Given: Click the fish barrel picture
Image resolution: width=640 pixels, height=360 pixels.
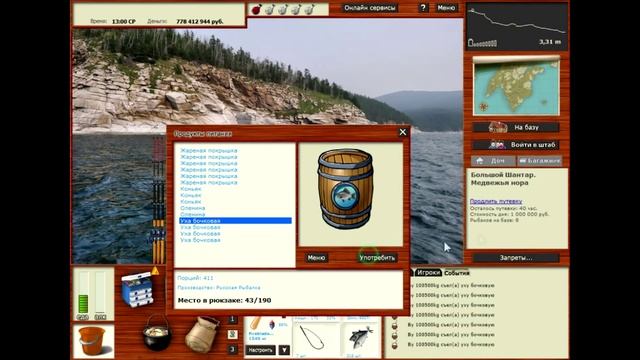Looking at the screenshot, I should [345, 189].
